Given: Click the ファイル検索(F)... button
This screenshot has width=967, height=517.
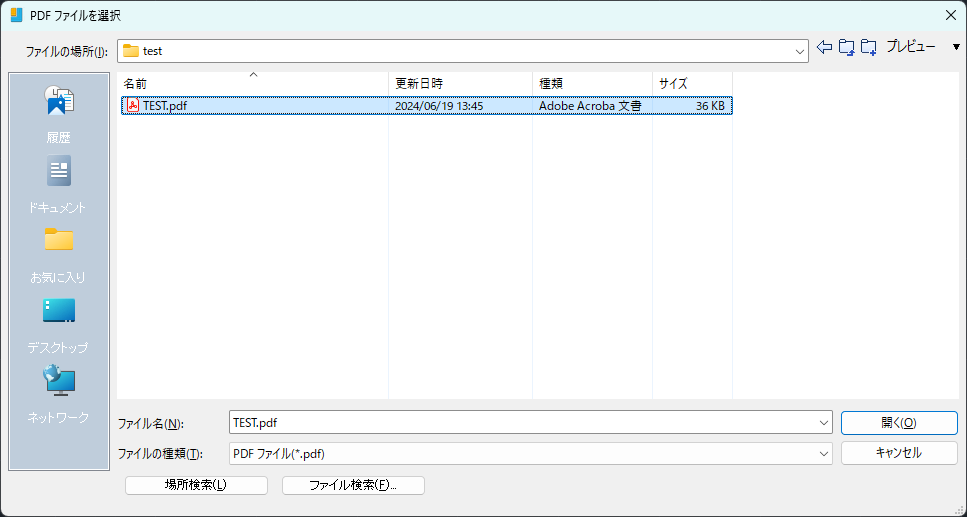Looking at the screenshot, I should tap(353, 485).
